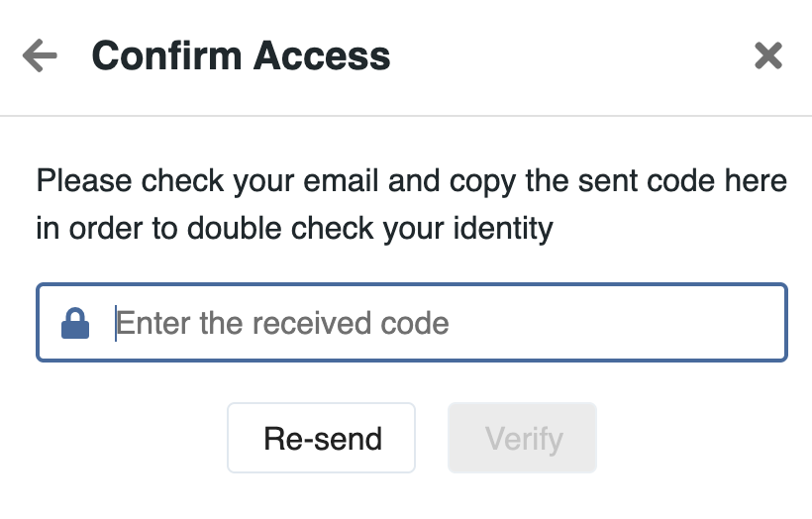The image size is (812, 519).
Task: Select the padlock symbol beside placeholder
Action: point(75,324)
